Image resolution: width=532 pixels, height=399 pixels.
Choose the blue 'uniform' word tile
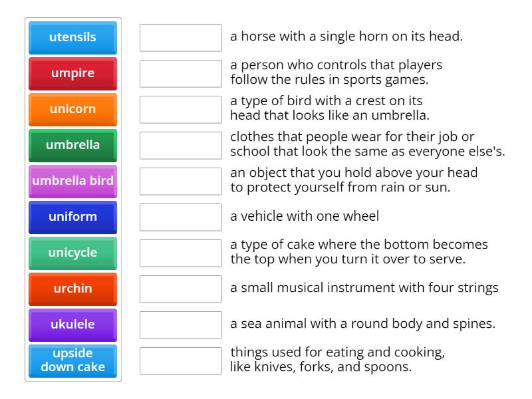(72, 217)
